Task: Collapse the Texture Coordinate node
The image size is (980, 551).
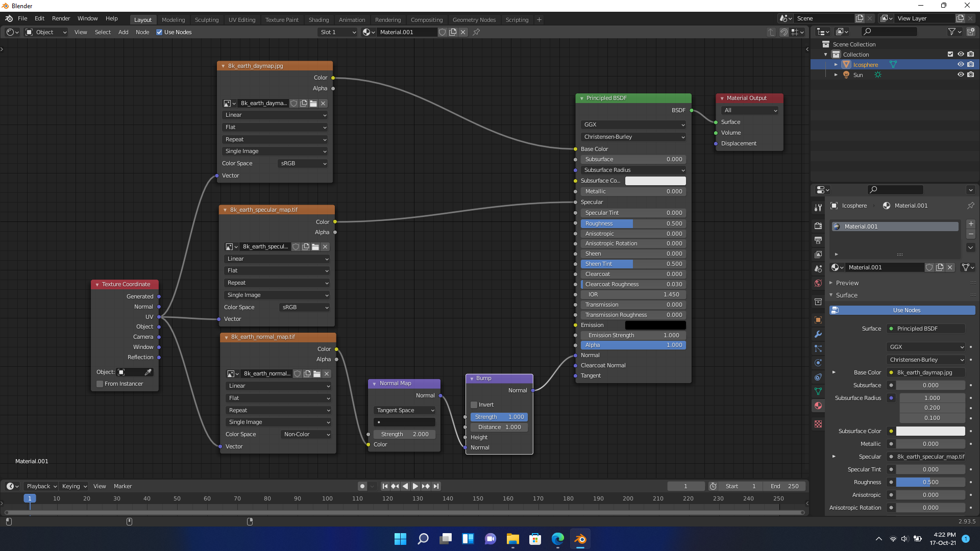Action: pos(97,285)
